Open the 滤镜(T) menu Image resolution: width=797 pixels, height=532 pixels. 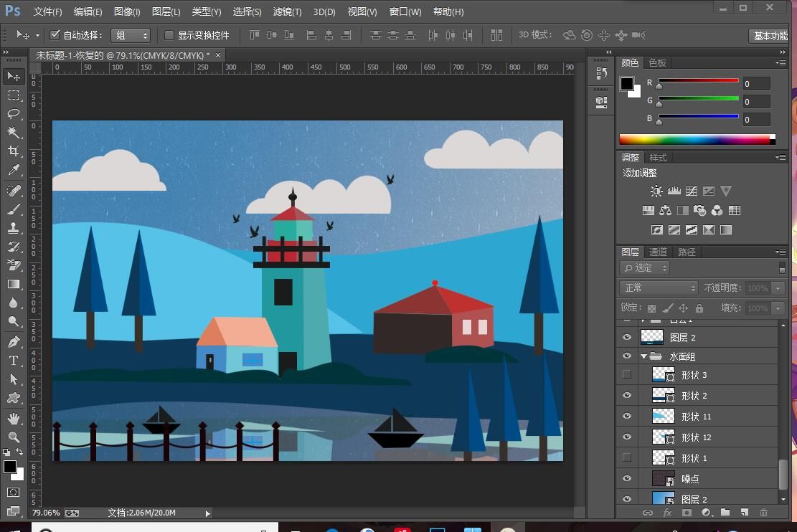point(287,12)
